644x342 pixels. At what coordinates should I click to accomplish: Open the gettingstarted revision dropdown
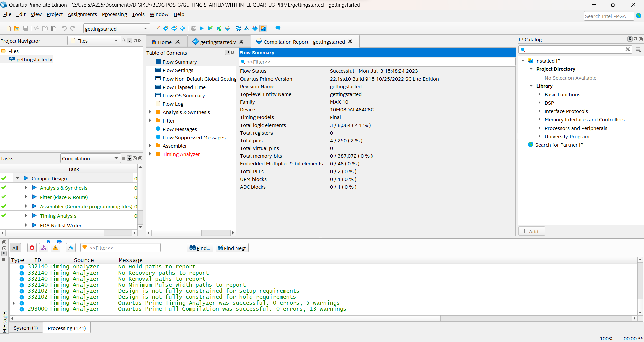(x=145, y=29)
